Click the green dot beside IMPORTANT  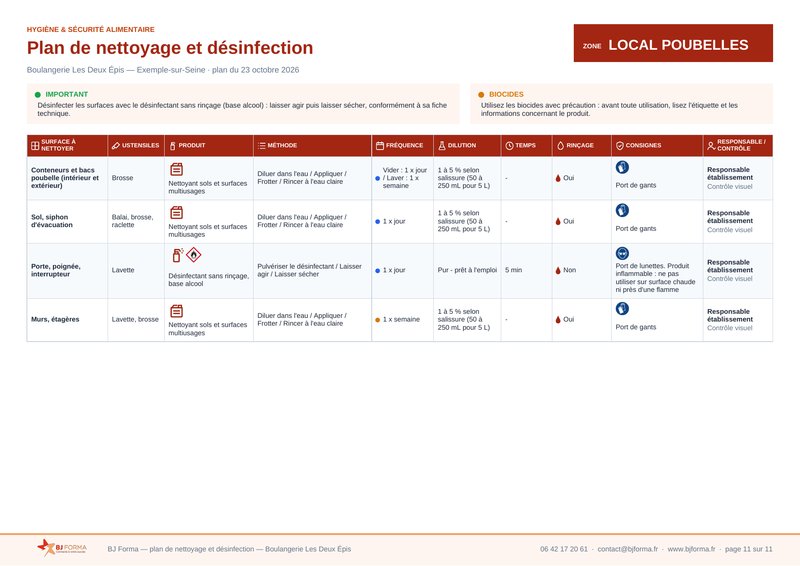tap(37, 94)
